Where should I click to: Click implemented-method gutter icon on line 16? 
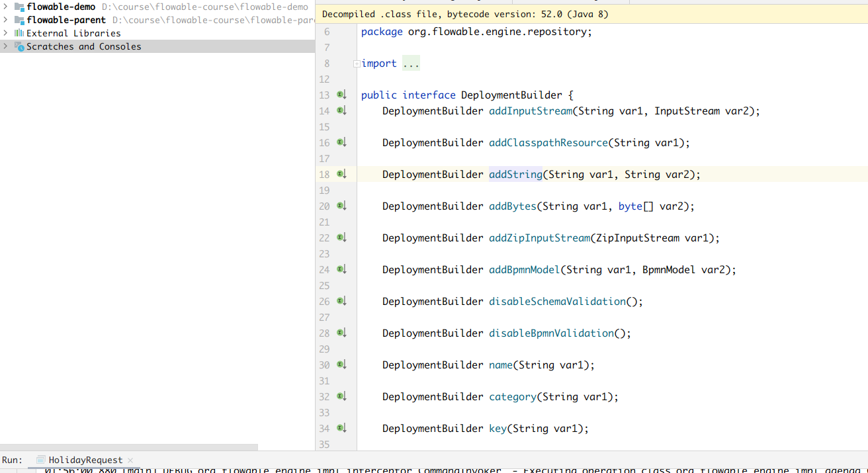[x=341, y=142]
